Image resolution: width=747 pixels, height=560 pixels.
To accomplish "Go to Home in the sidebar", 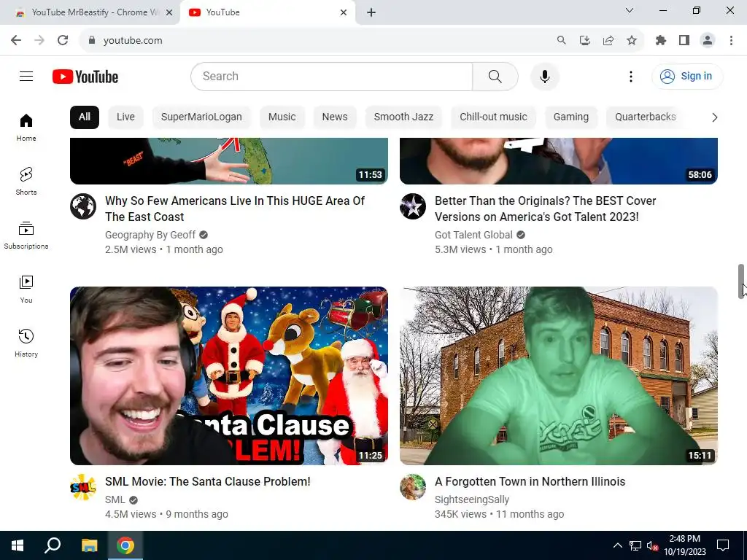I will pos(26,127).
